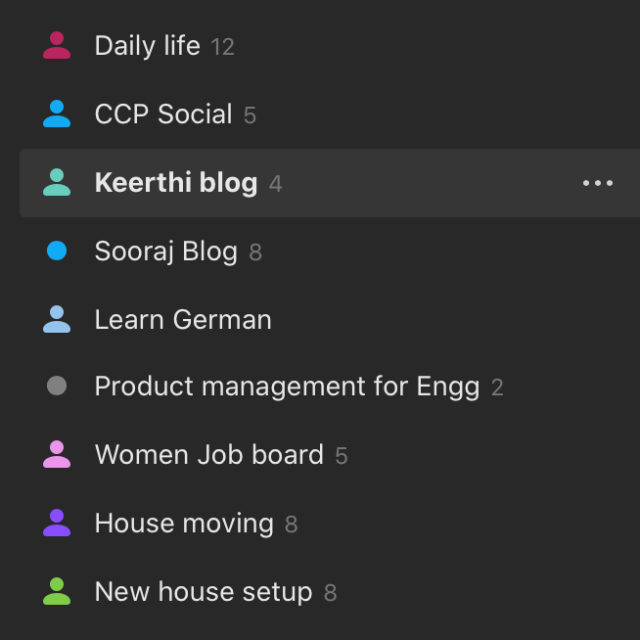The width and height of the screenshot is (640, 640).
Task: Go to the House moving project
Action: (x=184, y=523)
